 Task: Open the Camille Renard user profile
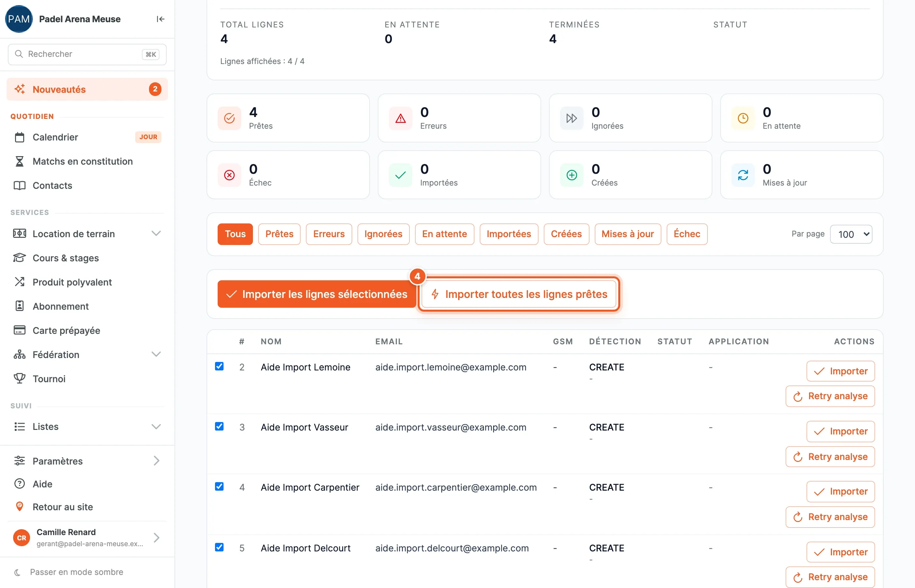tap(87, 538)
